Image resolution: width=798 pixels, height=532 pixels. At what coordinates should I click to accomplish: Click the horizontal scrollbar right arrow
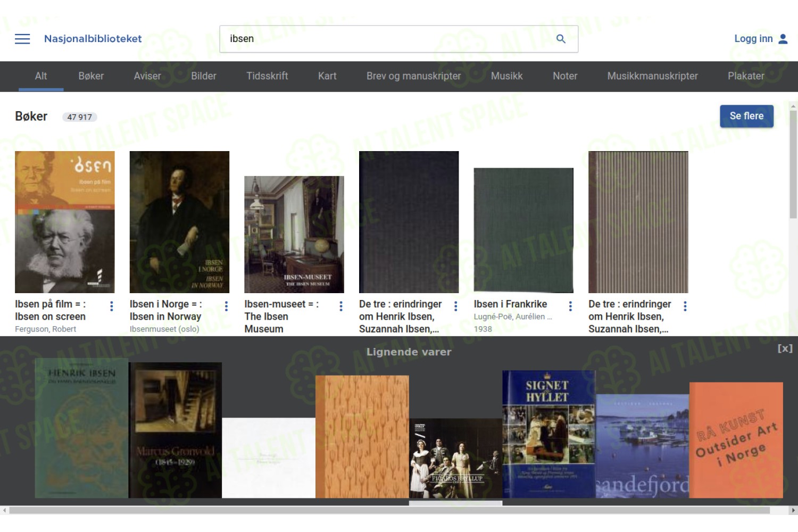tap(793, 510)
